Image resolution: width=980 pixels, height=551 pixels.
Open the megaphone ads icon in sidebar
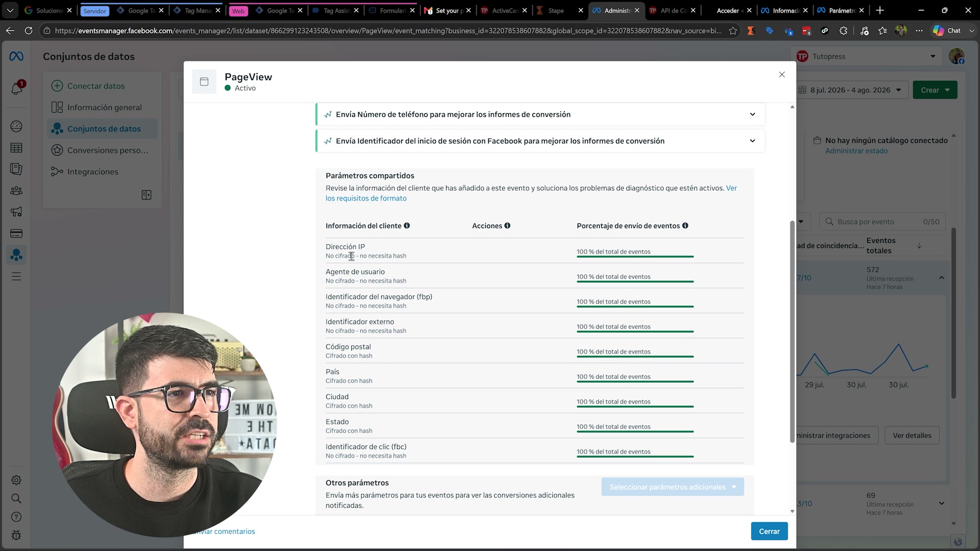[x=16, y=212]
